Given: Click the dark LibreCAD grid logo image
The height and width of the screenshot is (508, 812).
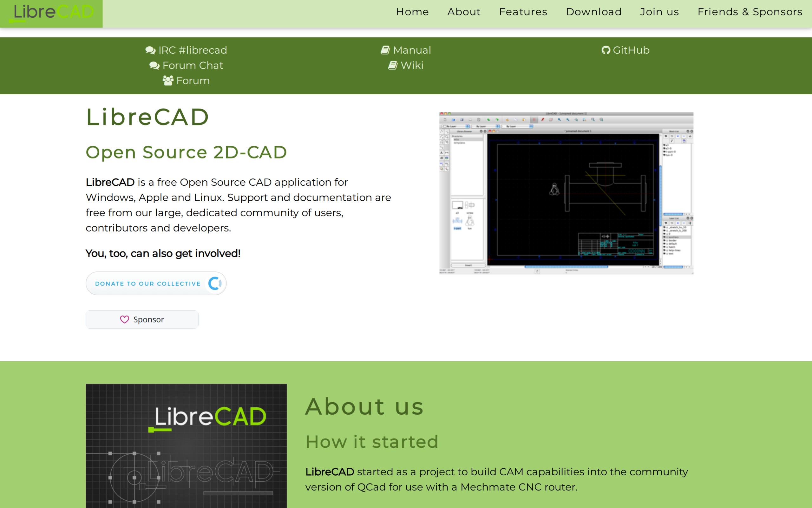Looking at the screenshot, I should pyautogui.click(x=186, y=446).
